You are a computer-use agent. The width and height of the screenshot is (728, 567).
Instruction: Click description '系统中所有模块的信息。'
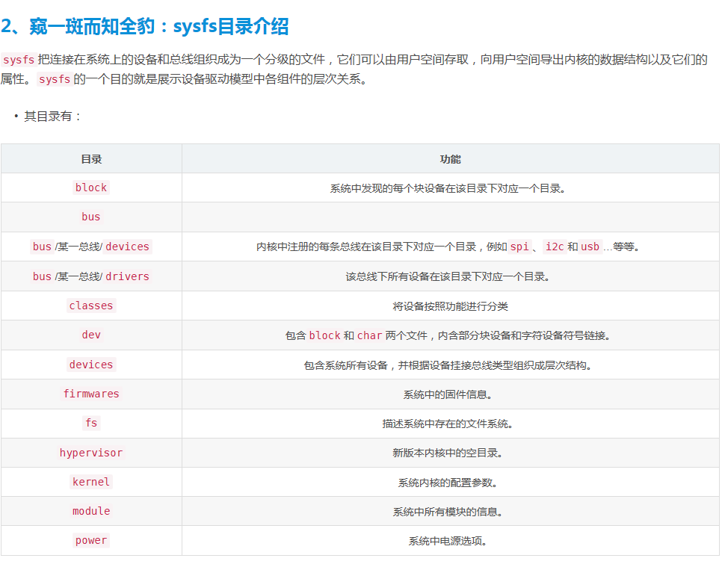coord(448,512)
